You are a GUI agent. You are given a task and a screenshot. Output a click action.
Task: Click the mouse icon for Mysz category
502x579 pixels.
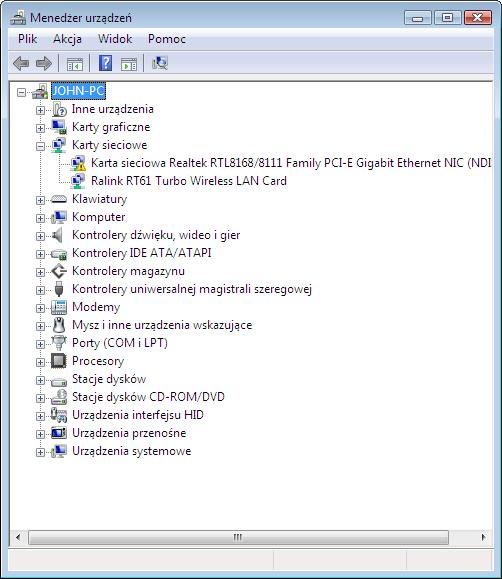click(x=59, y=325)
